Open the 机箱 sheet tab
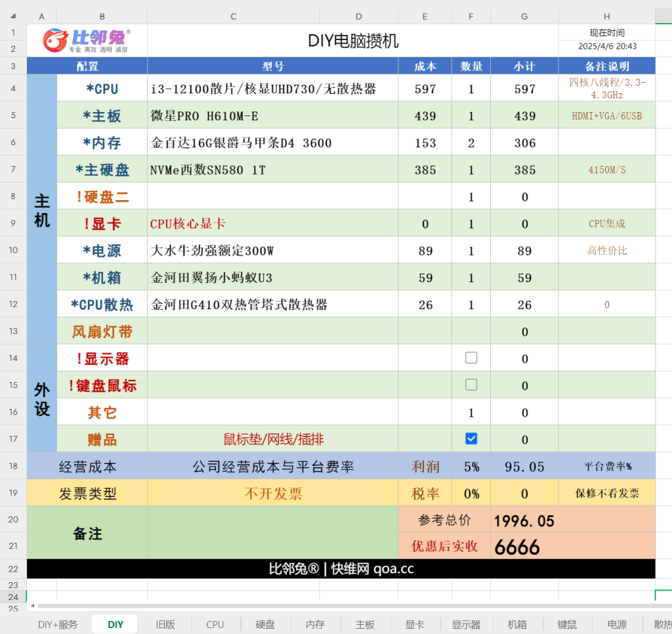Image resolution: width=672 pixels, height=634 pixels. pos(517,625)
